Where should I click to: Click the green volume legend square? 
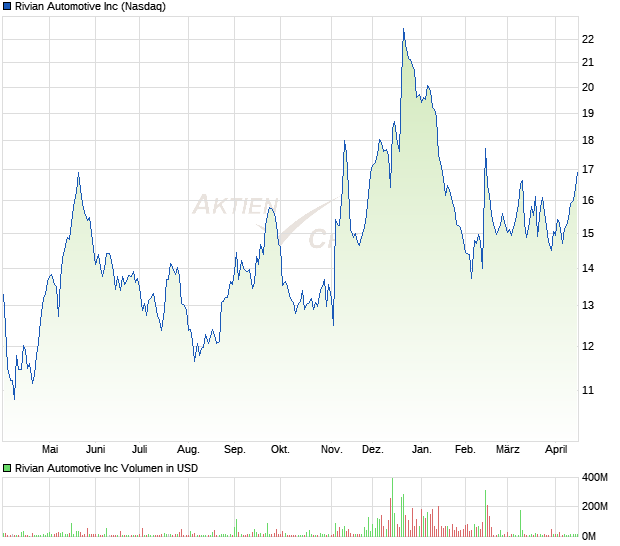(x=7, y=467)
